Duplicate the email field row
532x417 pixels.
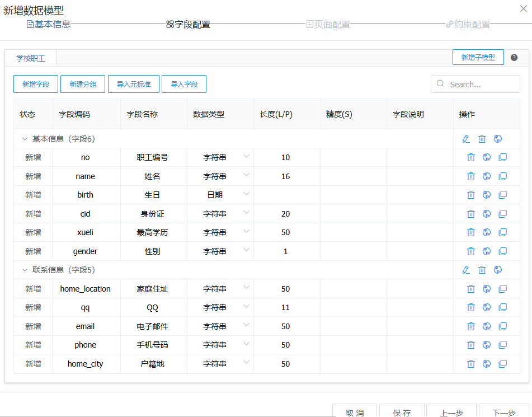502,326
